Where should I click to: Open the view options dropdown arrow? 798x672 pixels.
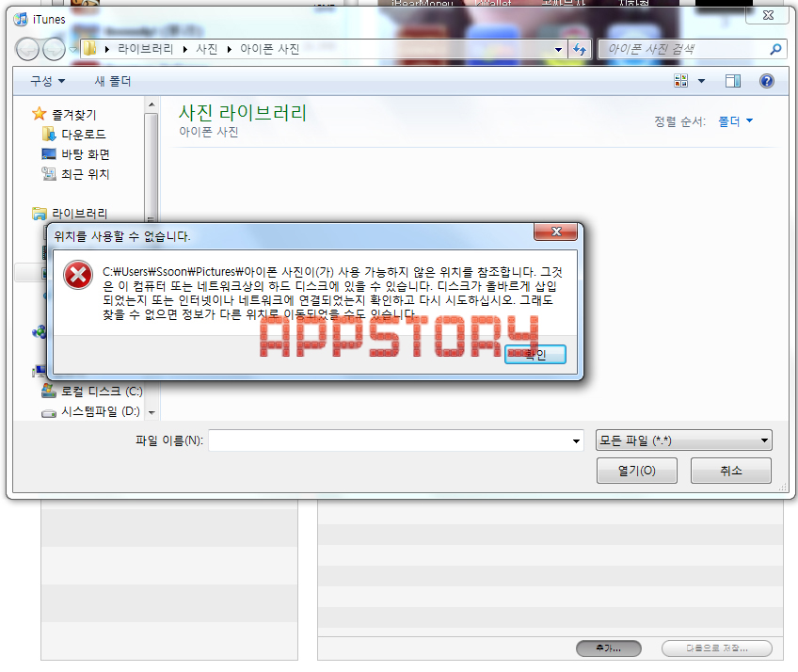[x=701, y=81]
